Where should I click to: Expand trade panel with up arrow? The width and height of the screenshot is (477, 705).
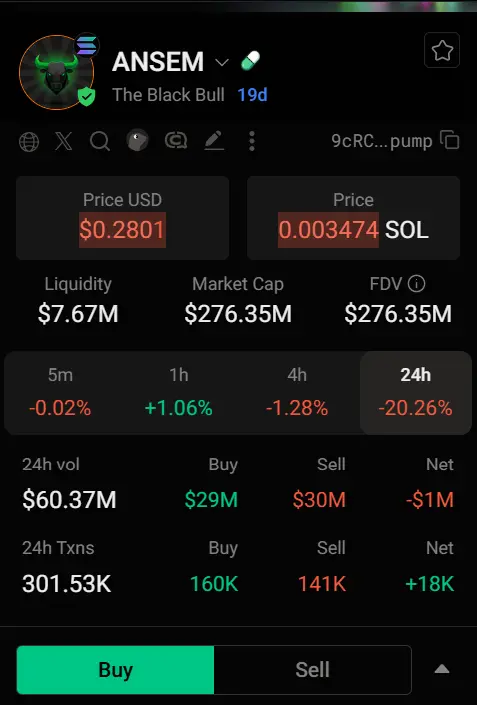pos(442,669)
